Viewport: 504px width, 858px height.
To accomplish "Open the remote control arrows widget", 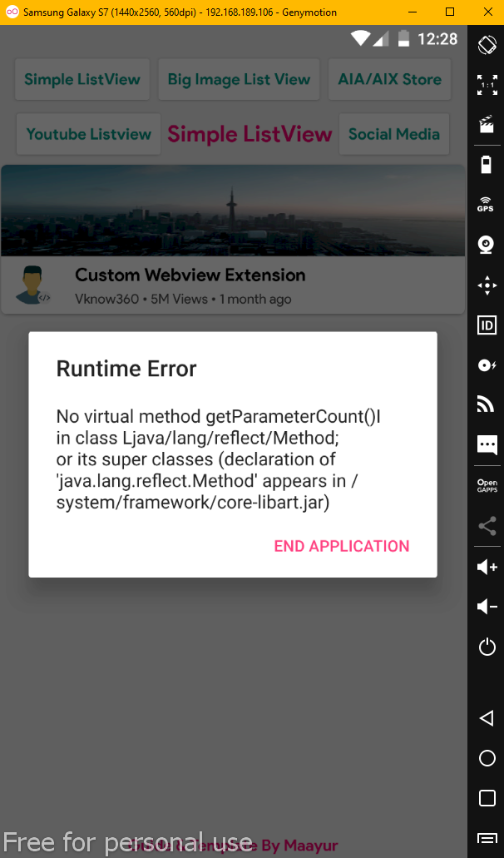I will click(487, 285).
